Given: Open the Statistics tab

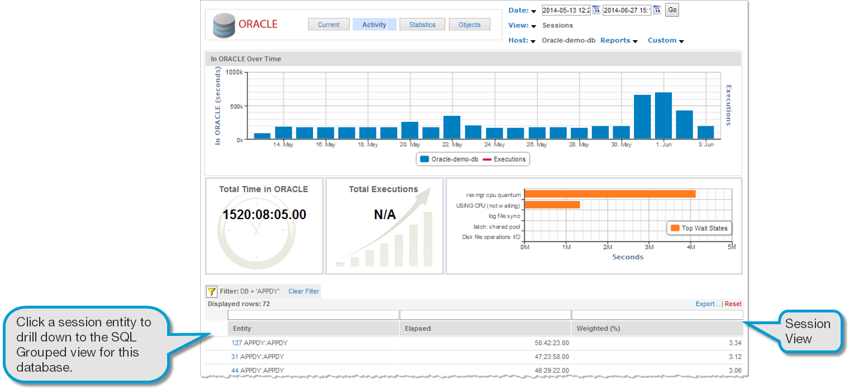Looking at the screenshot, I should click(x=422, y=25).
